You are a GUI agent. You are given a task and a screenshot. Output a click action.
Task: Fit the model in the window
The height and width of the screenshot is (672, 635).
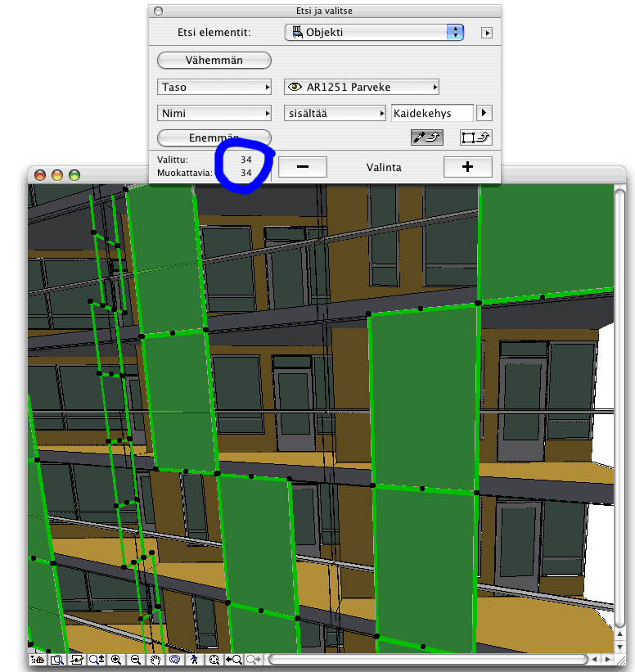[x=214, y=660]
